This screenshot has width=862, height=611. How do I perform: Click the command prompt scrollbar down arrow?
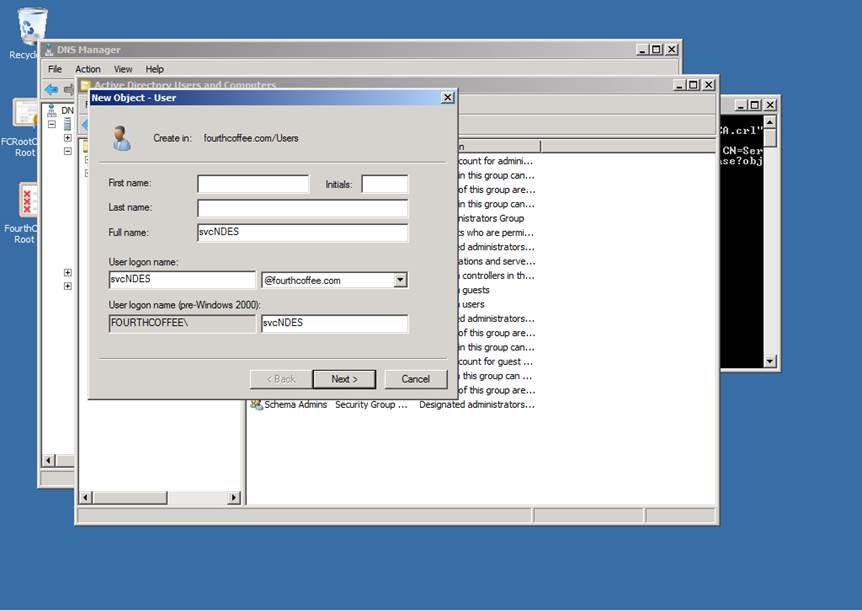point(770,361)
